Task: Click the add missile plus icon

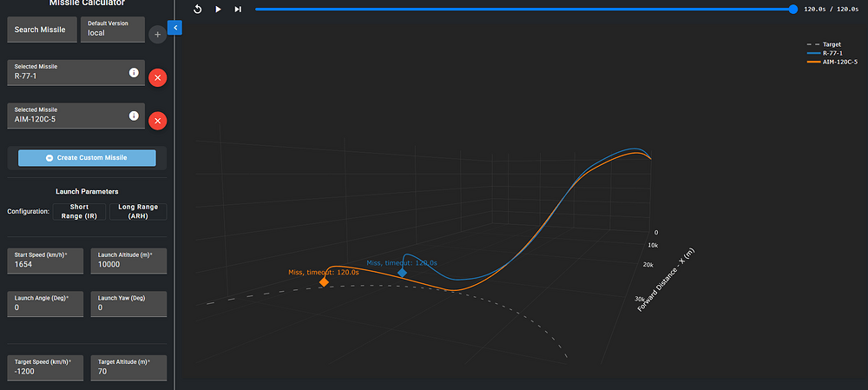Action: [x=157, y=35]
